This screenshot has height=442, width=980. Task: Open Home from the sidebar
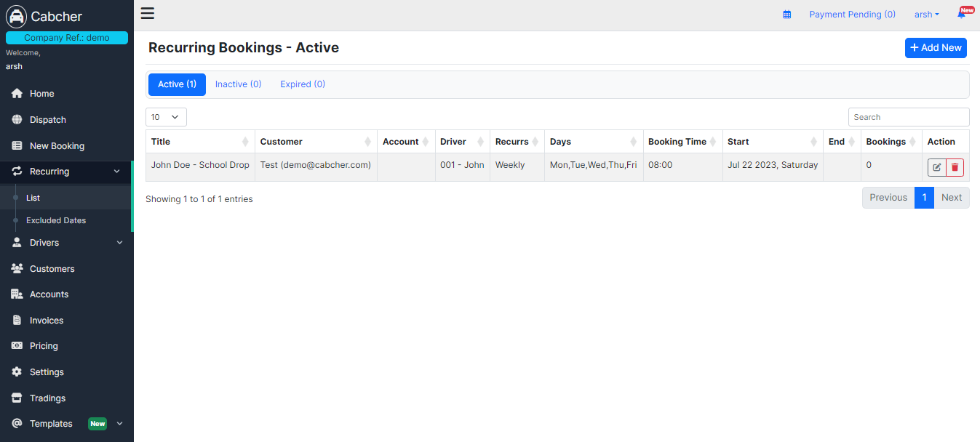pos(41,94)
